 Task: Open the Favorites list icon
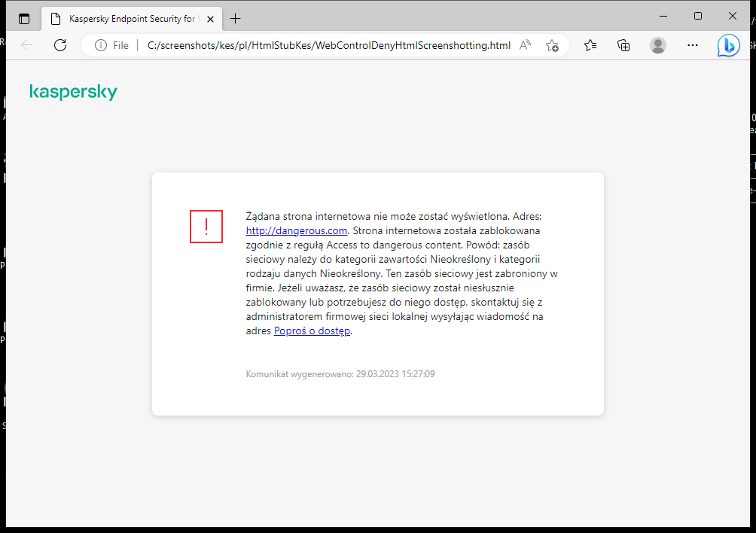(590, 45)
